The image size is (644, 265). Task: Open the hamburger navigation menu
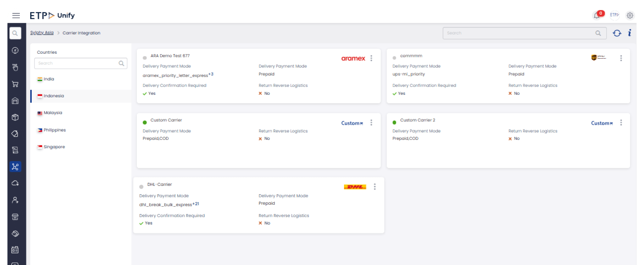point(16,15)
